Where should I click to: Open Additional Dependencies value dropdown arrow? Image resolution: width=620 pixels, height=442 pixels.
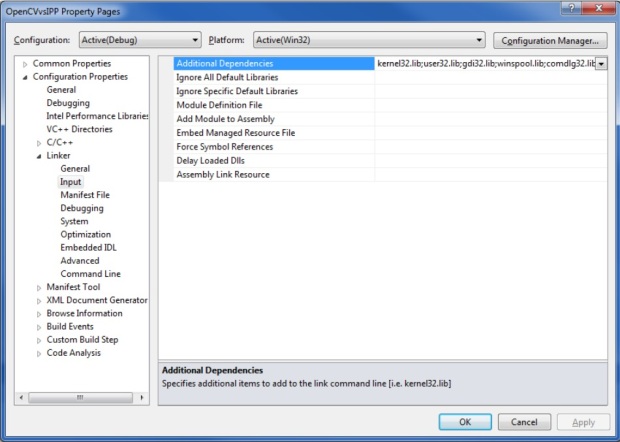click(601, 64)
